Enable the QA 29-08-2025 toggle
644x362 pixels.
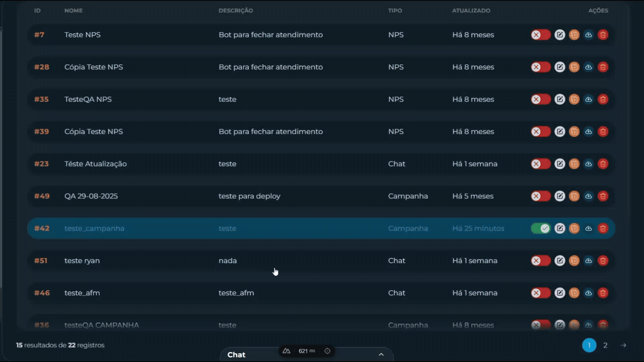[x=541, y=196]
